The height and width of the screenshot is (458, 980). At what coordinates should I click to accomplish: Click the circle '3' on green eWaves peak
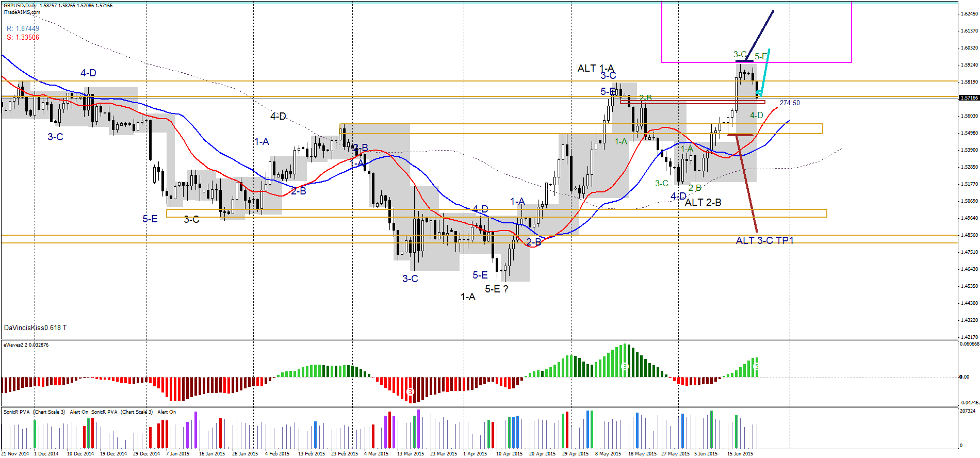pyautogui.click(x=625, y=367)
